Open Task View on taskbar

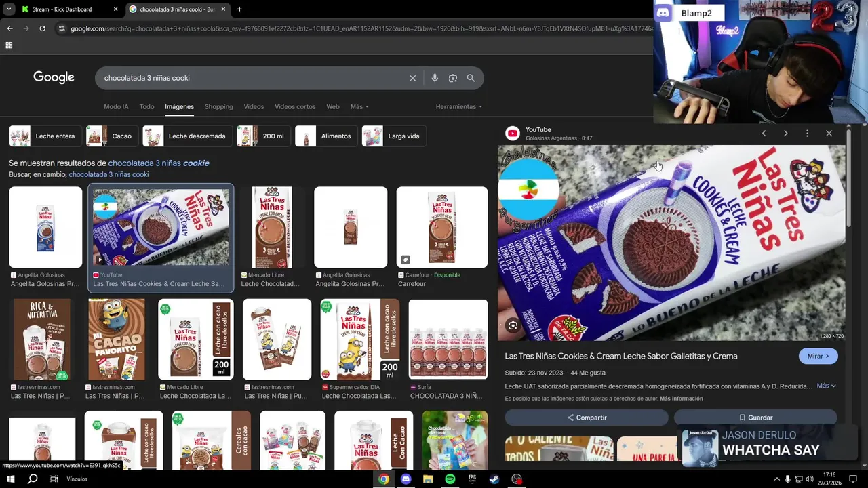pyautogui.click(x=54, y=479)
